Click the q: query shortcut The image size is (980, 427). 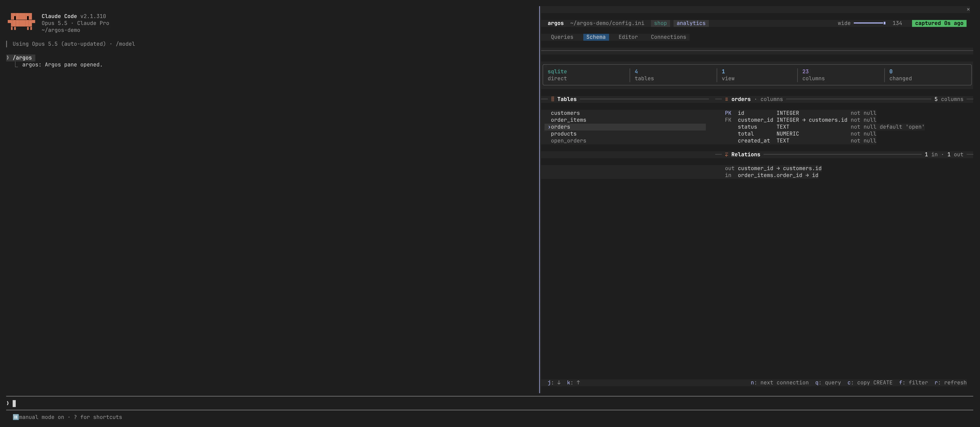[x=828, y=382]
